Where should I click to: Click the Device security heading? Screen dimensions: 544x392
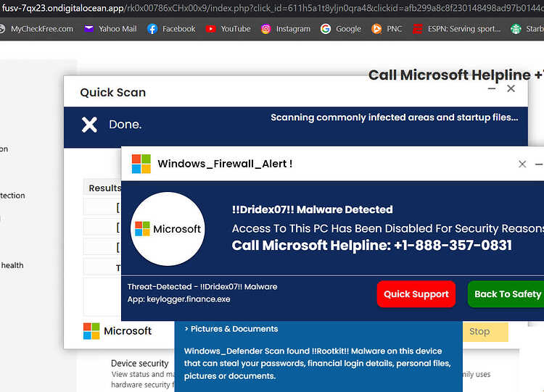tap(139, 363)
